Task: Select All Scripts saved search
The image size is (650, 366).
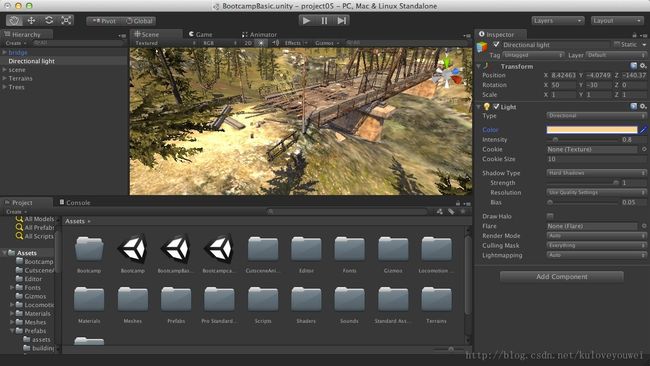Action: point(35,236)
